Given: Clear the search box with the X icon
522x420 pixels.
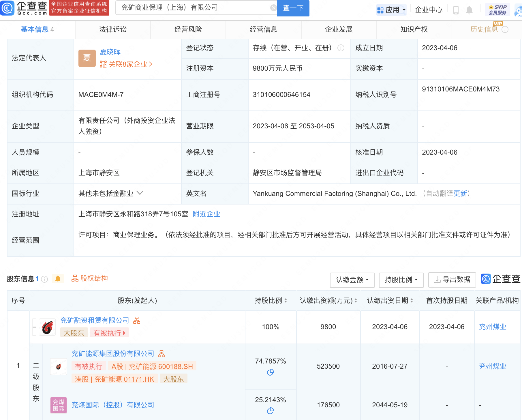Looking at the screenshot, I should [x=273, y=8].
